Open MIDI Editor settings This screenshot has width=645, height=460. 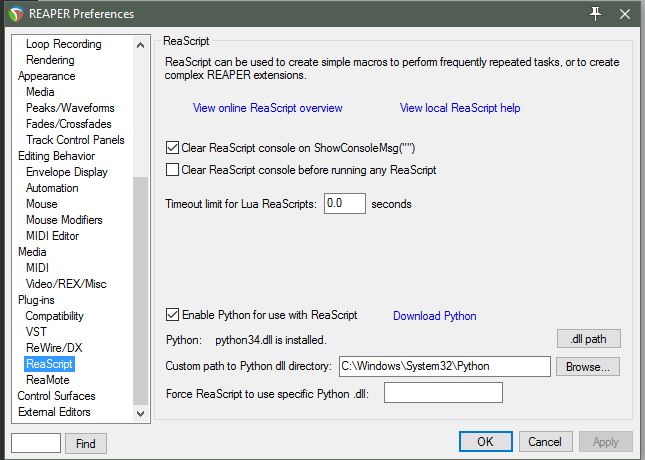(52, 236)
